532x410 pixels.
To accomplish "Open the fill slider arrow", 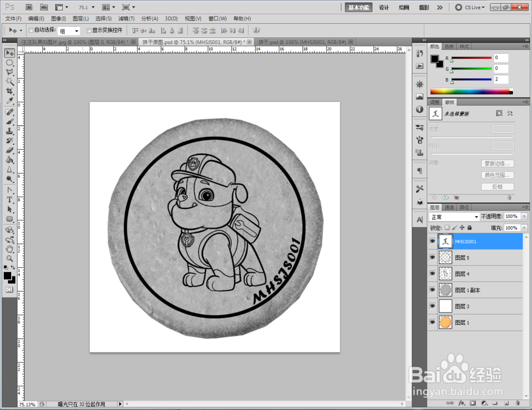I will coord(525,227).
